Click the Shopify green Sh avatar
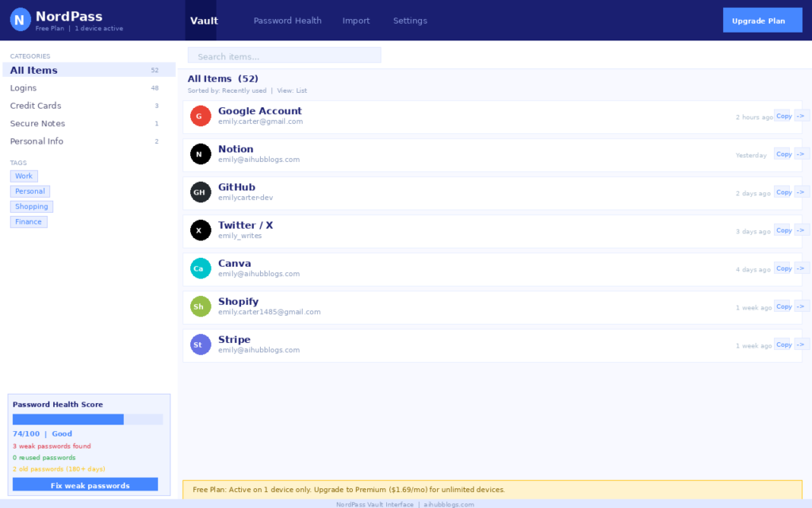The height and width of the screenshot is (508, 812). tap(201, 306)
